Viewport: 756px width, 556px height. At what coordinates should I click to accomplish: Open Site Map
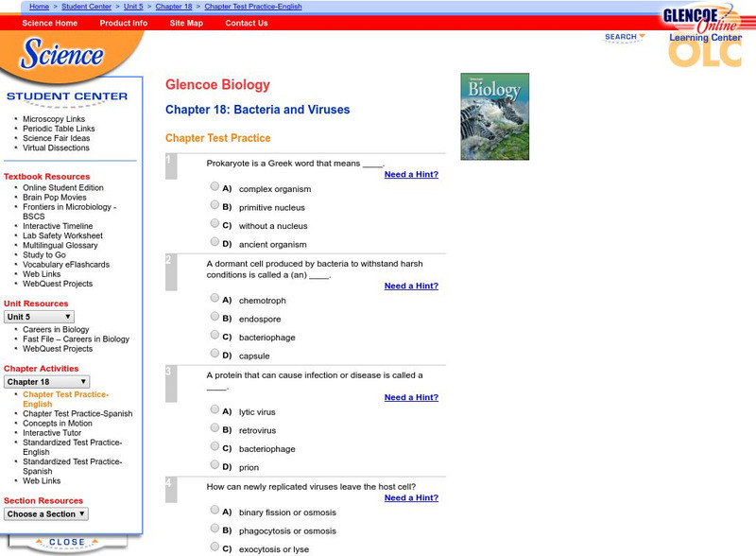point(186,23)
